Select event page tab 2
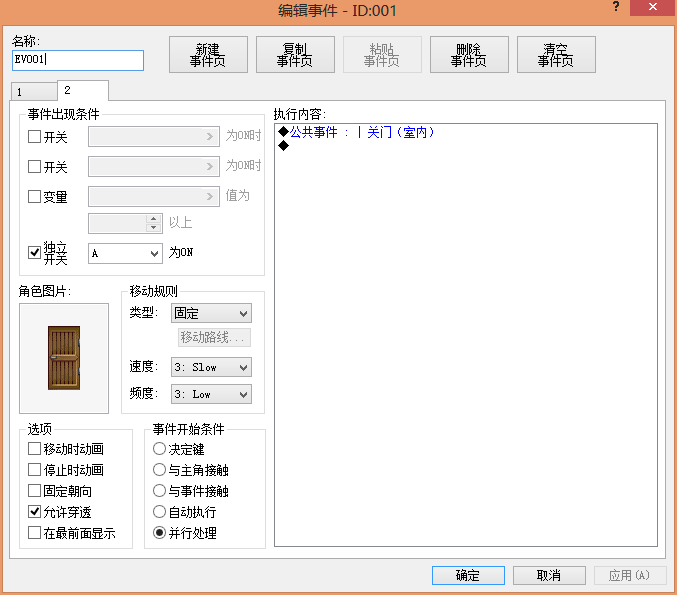 pyautogui.click(x=83, y=90)
